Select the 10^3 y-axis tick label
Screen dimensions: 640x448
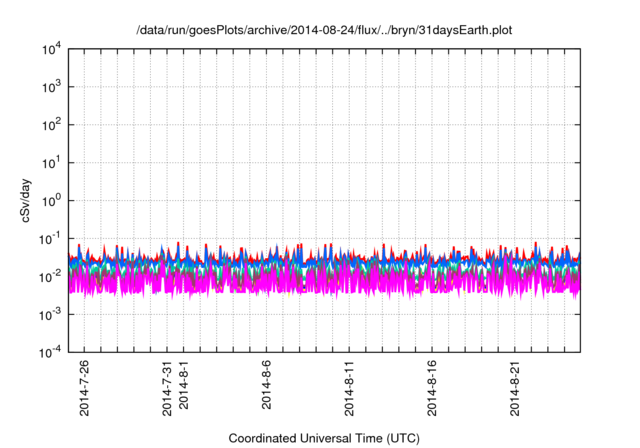click(x=51, y=87)
